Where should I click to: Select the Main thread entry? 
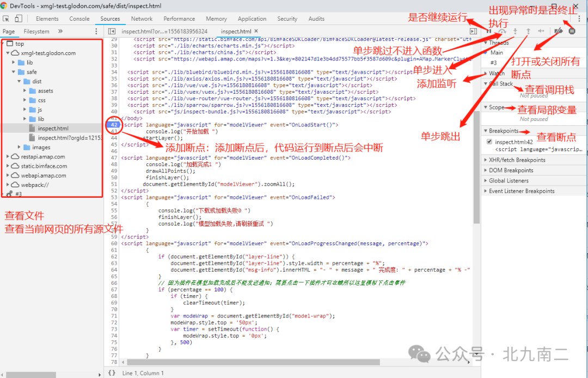click(497, 52)
